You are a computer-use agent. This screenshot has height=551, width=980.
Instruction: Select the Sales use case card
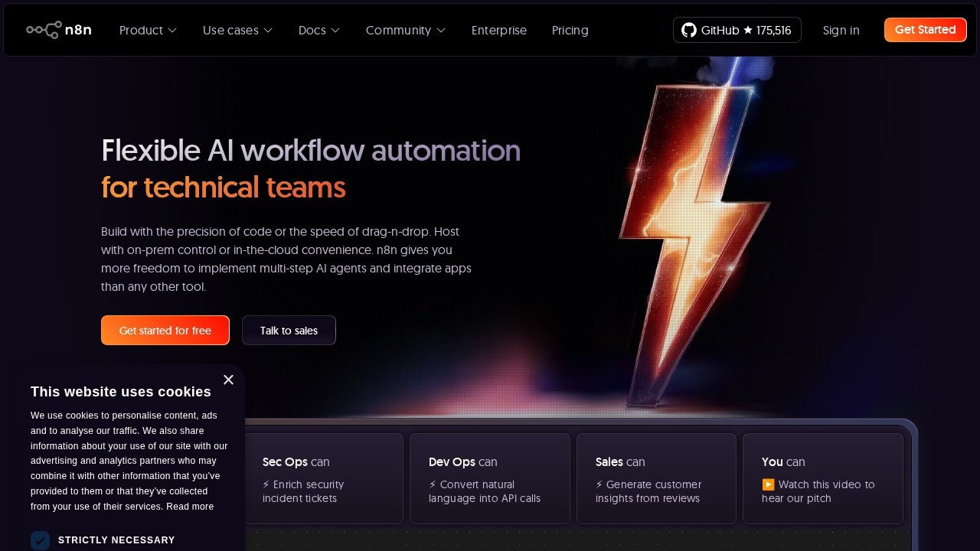click(x=656, y=479)
